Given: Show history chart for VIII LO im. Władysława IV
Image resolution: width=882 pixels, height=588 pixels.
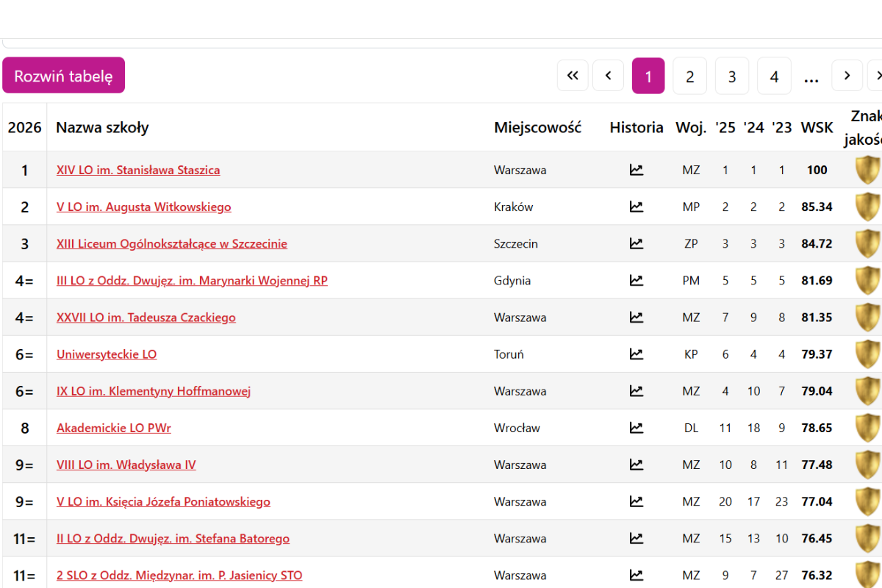Looking at the screenshot, I should point(637,465).
